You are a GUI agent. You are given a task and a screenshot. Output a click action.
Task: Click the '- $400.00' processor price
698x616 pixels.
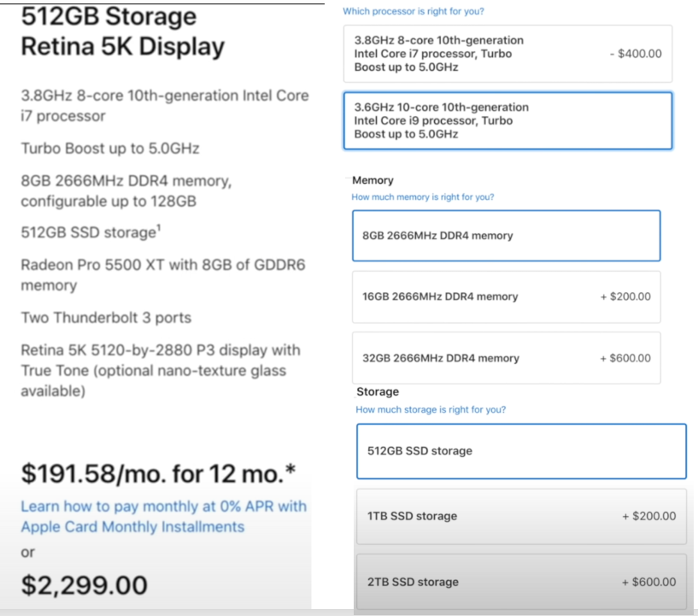click(636, 54)
